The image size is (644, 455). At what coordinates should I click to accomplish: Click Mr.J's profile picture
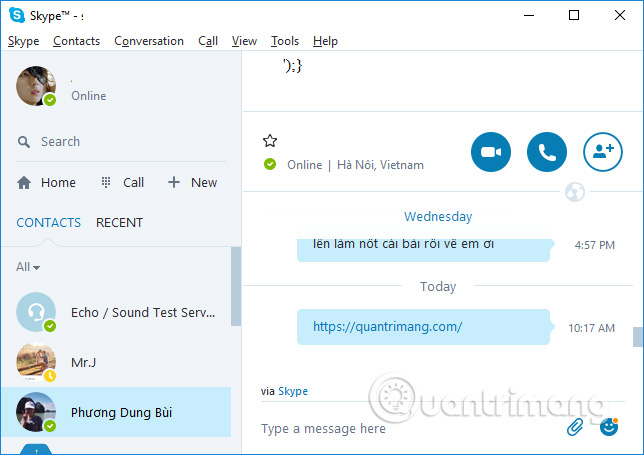click(x=36, y=362)
